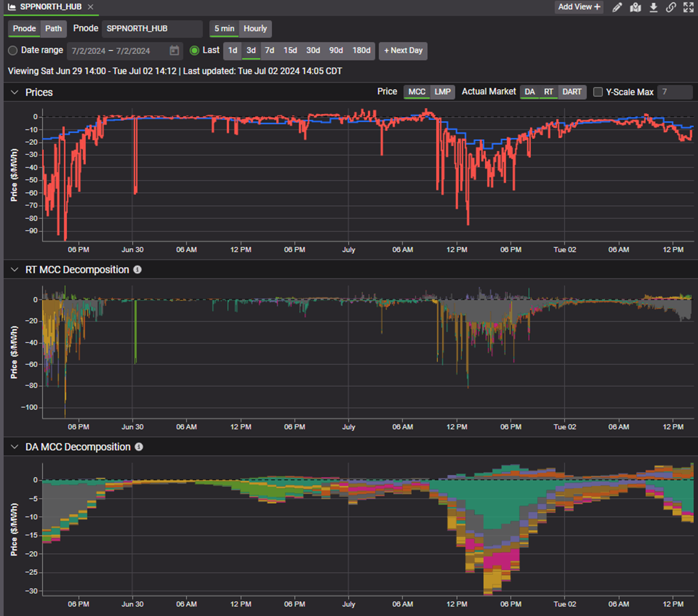Click the pencil edit icon
The width and height of the screenshot is (698, 616).
[x=617, y=7]
